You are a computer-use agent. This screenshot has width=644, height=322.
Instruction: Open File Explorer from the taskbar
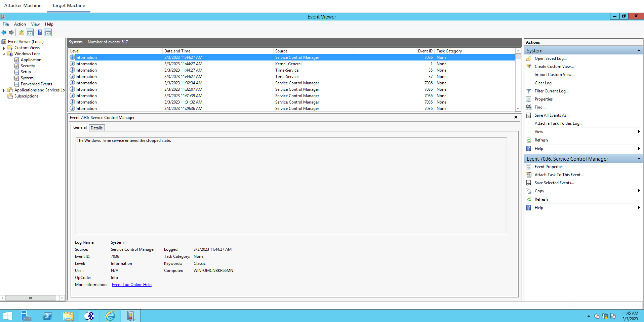[68, 316]
